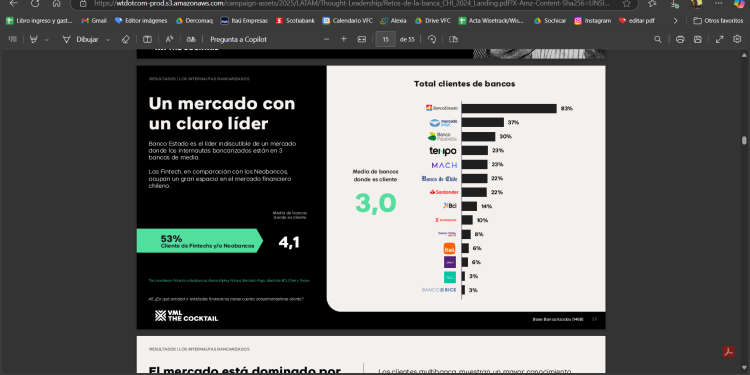Click the BancoEstado 83% bar
The height and width of the screenshot is (375, 750).
click(x=509, y=109)
